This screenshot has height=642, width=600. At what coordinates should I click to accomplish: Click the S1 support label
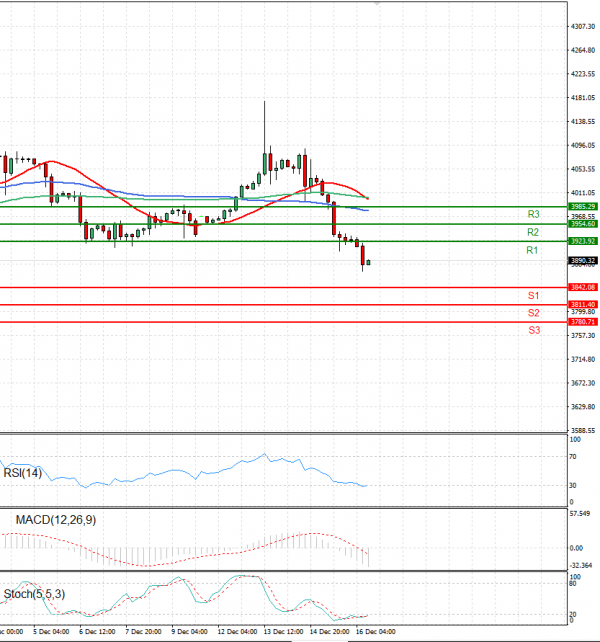(x=533, y=296)
